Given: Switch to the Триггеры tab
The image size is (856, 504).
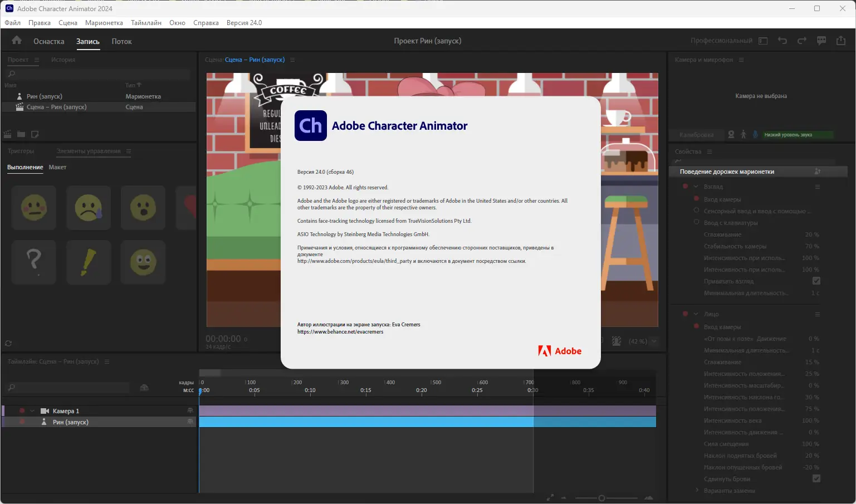Looking at the screenshot, I should coord(21,151).
